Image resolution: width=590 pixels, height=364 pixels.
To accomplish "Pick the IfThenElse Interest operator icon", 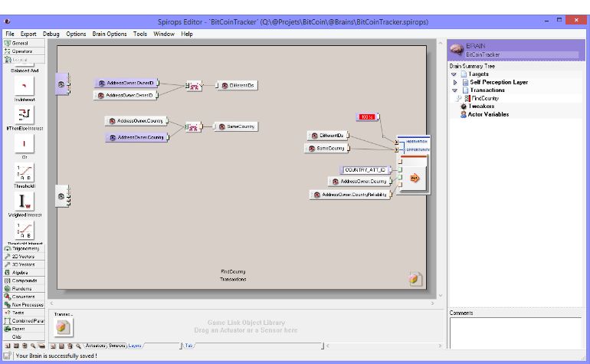I will tap(24, 114).
